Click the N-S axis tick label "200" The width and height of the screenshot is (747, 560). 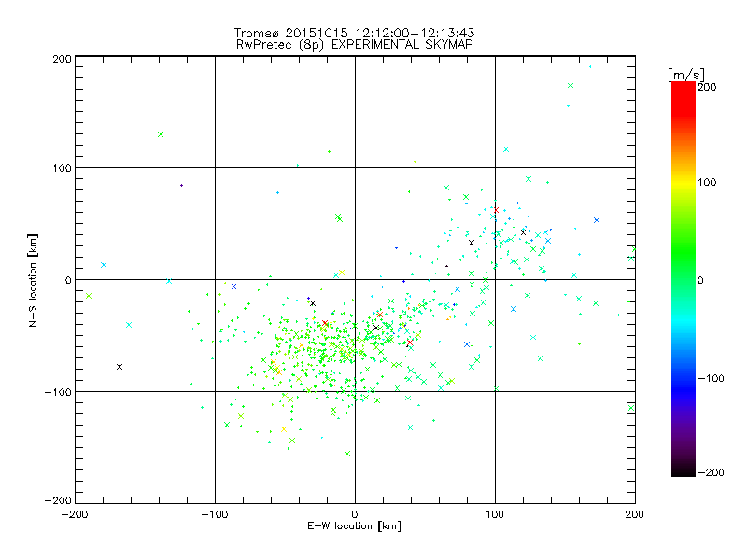[62, 59]
